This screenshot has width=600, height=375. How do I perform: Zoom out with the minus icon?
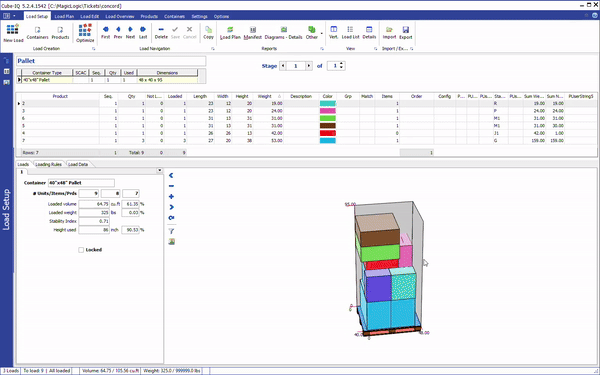171,186
